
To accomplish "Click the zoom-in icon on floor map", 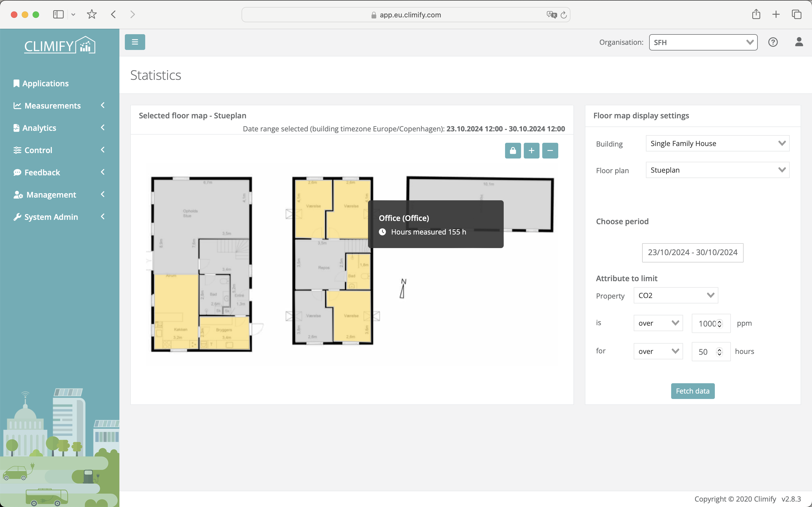I will (x=531, y=151).
